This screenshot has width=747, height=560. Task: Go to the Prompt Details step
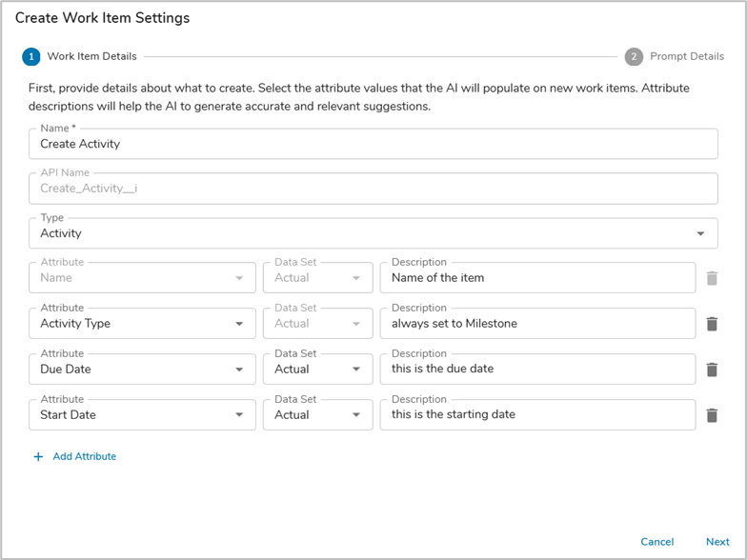coord(686,56)
